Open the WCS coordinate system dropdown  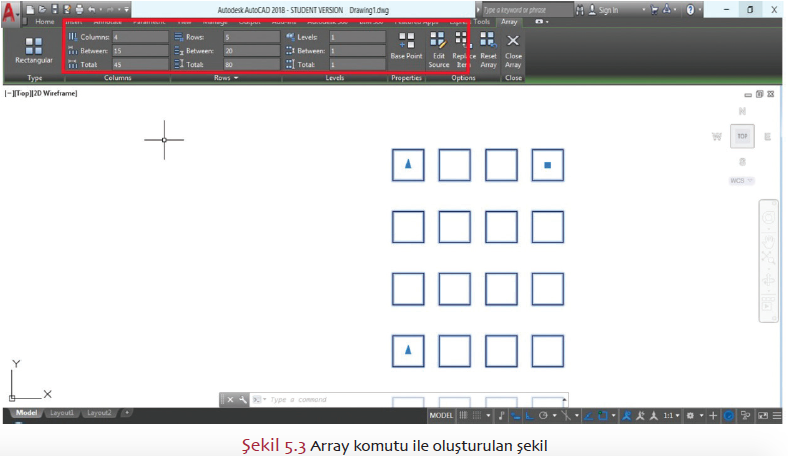click(x=742, y=181)
